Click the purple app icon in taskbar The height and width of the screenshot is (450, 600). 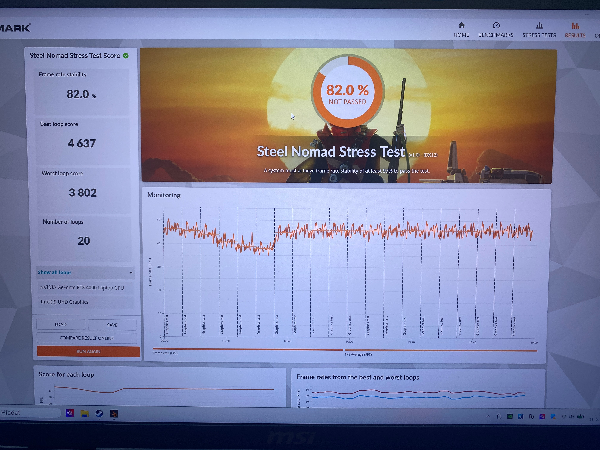click(70, 413)
